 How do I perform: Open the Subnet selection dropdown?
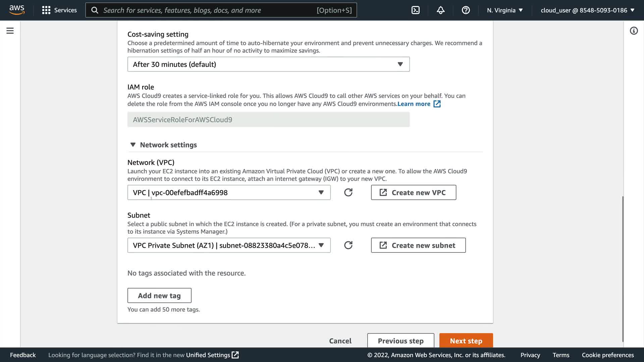pyautogui.click(x=229, y=245)
